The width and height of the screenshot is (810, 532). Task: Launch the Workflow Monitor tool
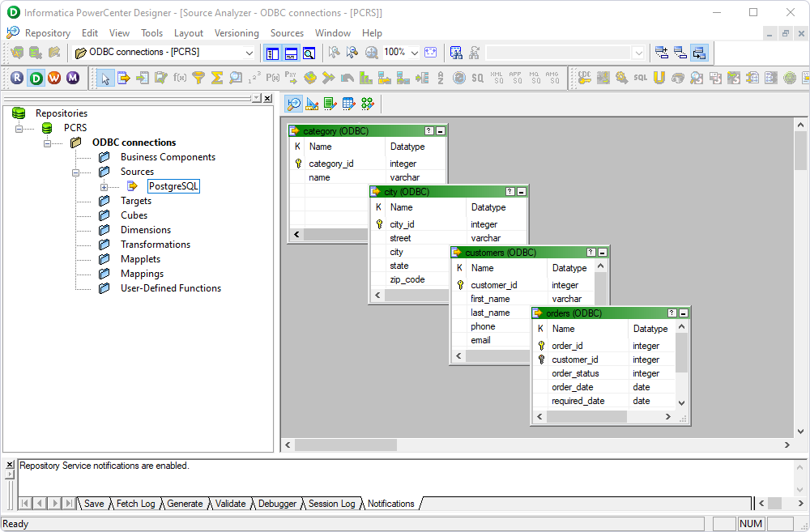point(75,78)
